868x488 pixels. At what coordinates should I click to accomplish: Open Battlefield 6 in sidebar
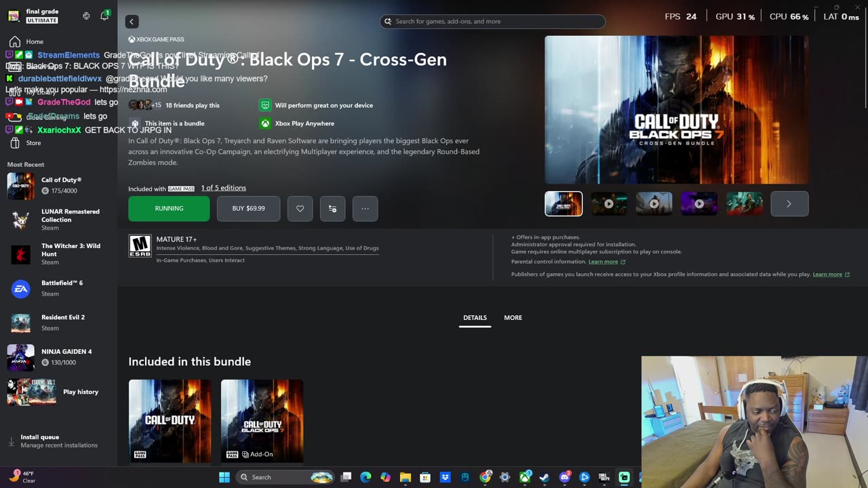58,288
